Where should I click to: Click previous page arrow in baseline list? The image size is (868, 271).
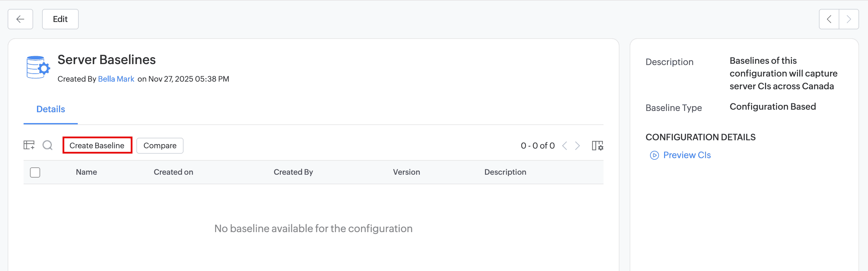pos(565,146)
